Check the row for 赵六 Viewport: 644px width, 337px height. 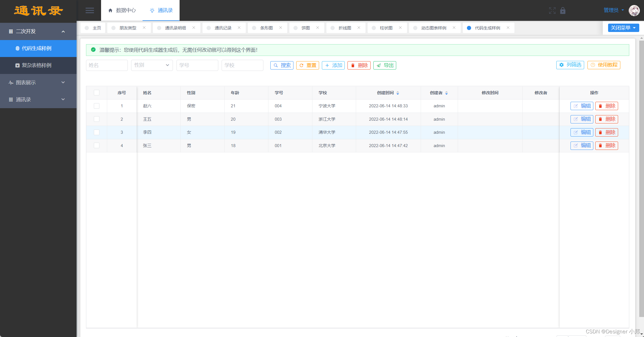[x=97, y=106]
